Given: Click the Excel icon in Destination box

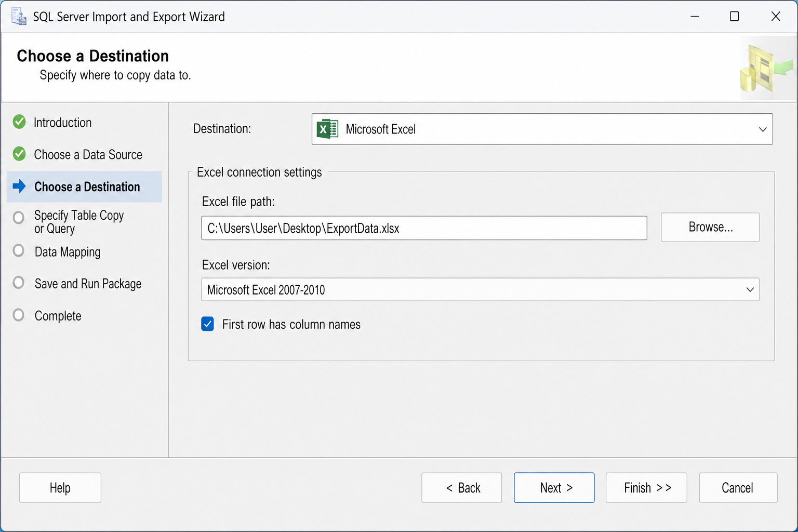Looking at the screenshot, I should tap(327, 129).
